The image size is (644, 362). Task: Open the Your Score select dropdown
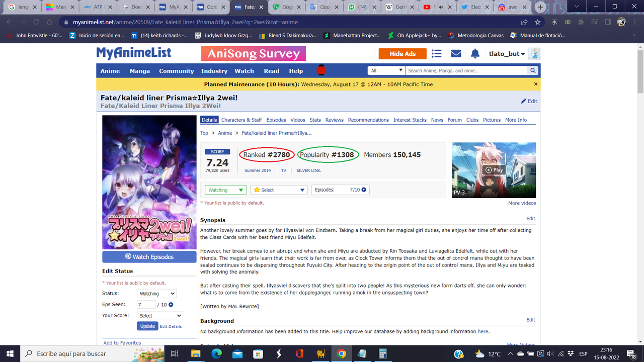159,315
